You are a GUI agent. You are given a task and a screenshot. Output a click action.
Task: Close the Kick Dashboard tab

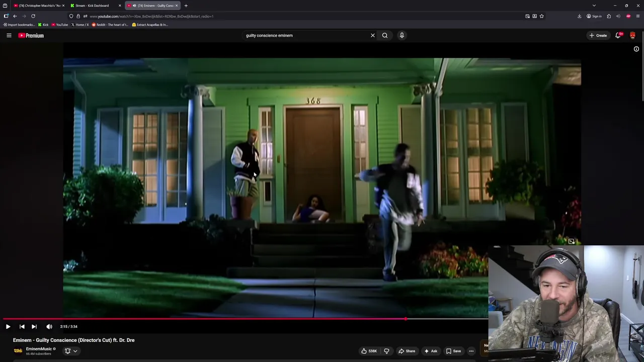pos(120,6)
